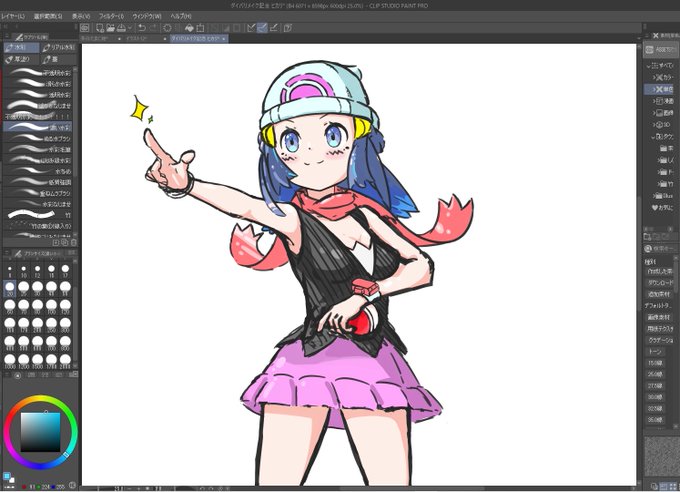Click the Fill bucket toolbar icon
680x492 pixels.
point(189,28)
